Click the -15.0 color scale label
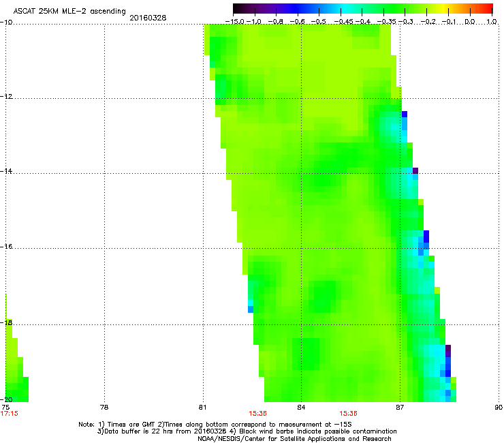504x443 pixels. coord(234,22)
